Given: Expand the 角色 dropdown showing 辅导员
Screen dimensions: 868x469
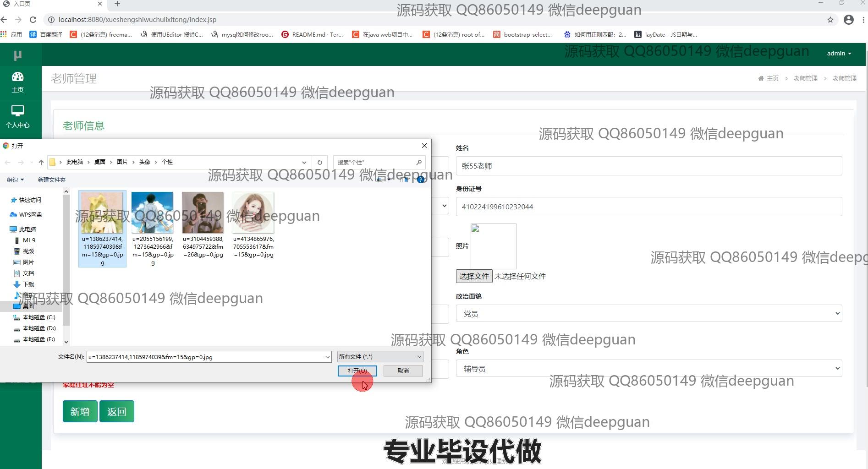Looking at the screenshot, I should click(648, 369).
